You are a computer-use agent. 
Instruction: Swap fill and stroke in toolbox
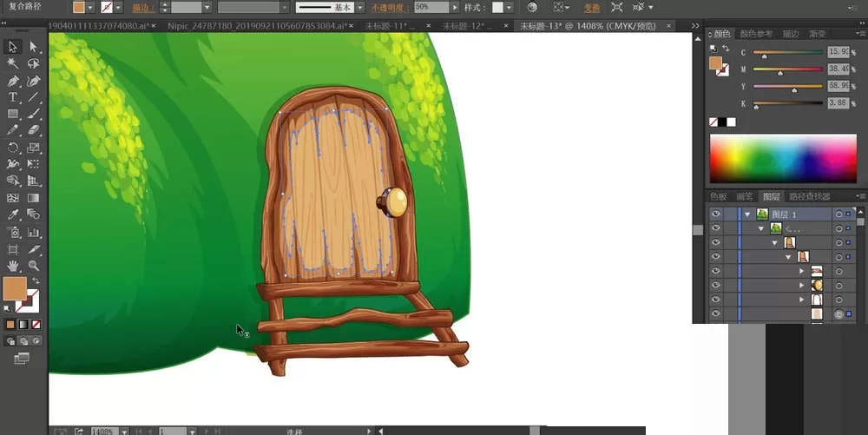point(36,280)
